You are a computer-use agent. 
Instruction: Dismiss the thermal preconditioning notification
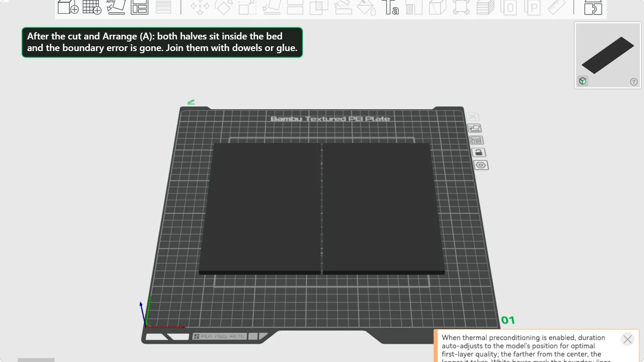click(627, 339)
